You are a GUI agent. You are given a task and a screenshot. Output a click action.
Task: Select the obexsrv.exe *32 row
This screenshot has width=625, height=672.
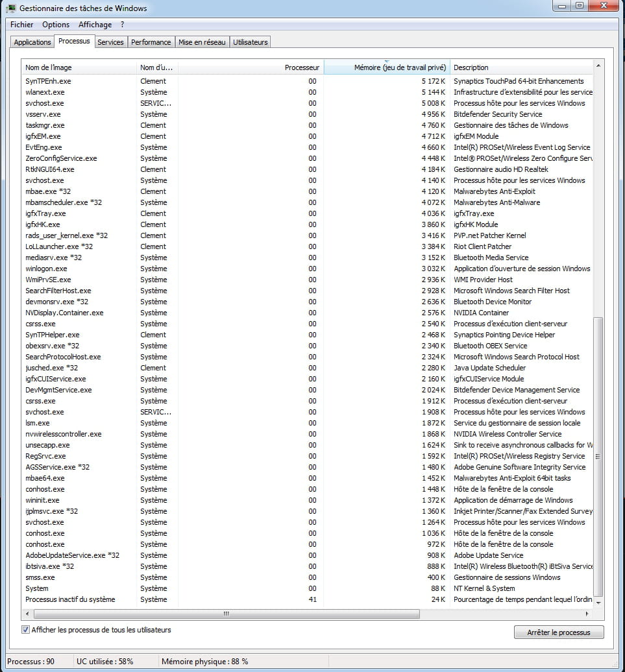click(307, 346)
